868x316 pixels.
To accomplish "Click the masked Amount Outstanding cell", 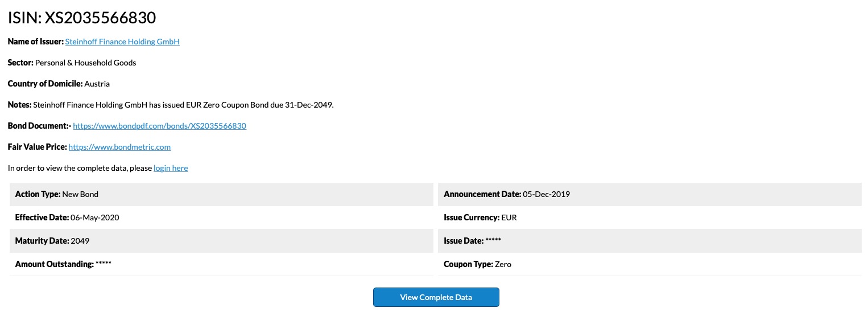I will tap(63, 264).
